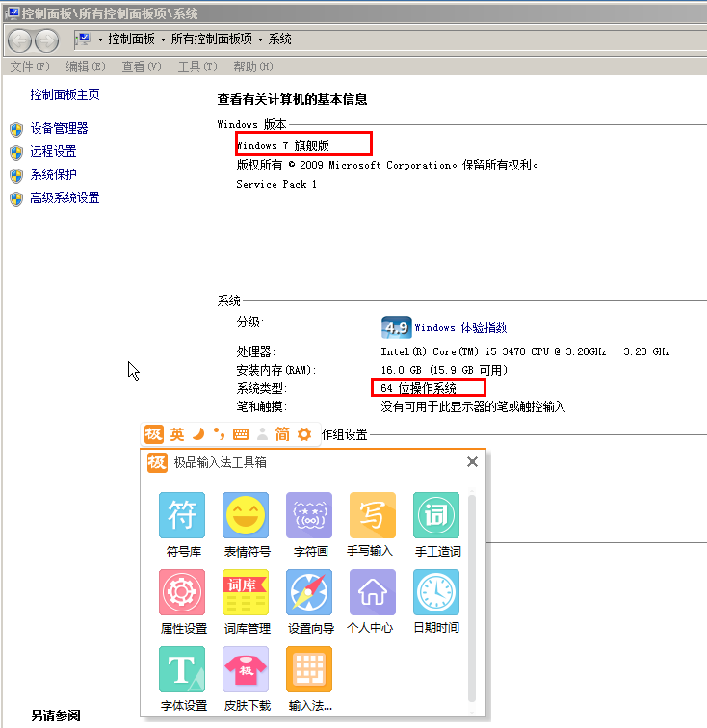Image resolution: width=707 pixels, height=728 pixels.
Task: Select the Windows 7 旗舰版 text
Action: click(283, 145)
